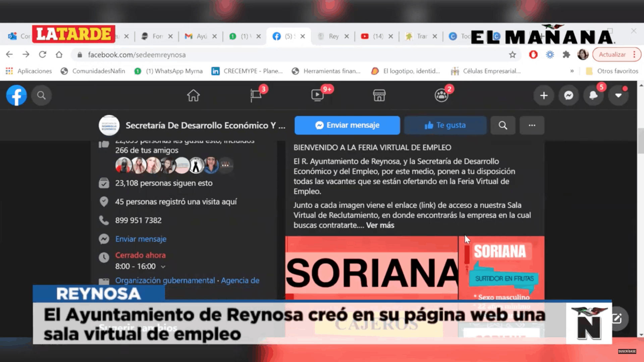Click the red Opera-style extension icon
Viewport: 644px width, 362px height.
click(x=533, y=54)
